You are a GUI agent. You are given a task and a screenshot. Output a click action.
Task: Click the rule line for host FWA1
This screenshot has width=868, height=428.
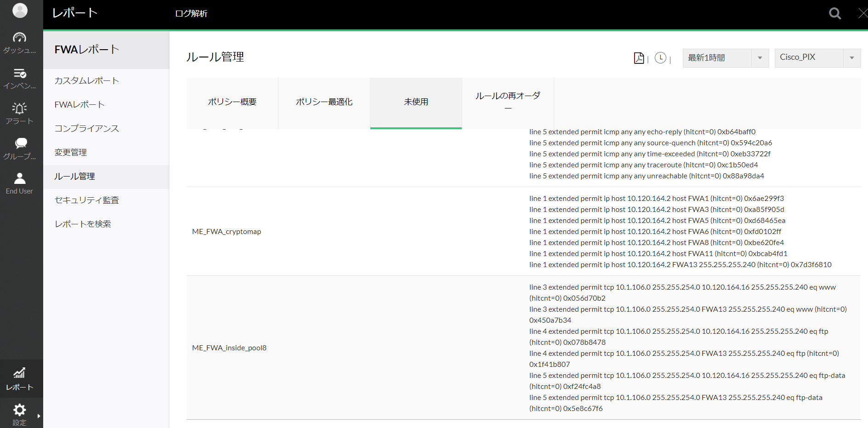[x=657, y=199]
